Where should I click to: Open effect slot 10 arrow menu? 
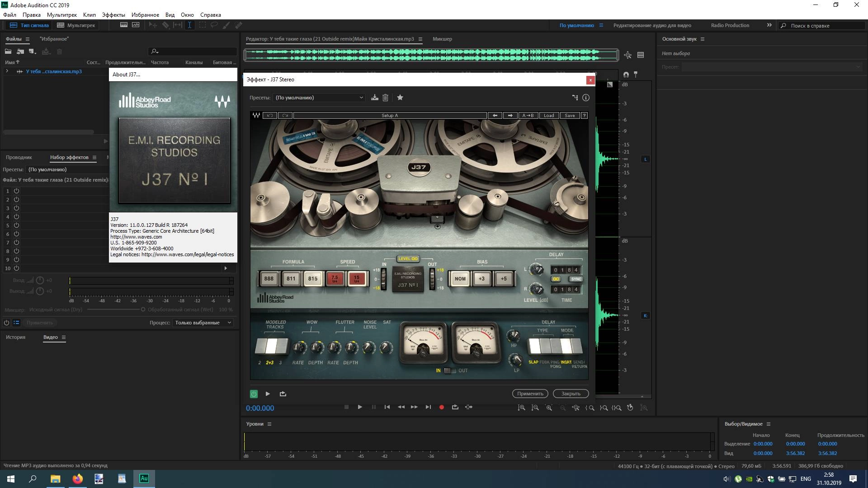point(226,268)
